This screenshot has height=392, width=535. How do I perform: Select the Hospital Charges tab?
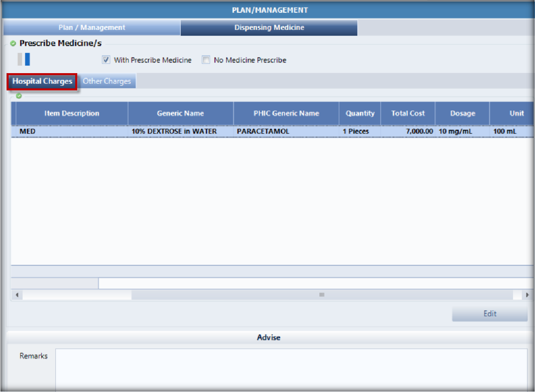click(x=42, y=81)
